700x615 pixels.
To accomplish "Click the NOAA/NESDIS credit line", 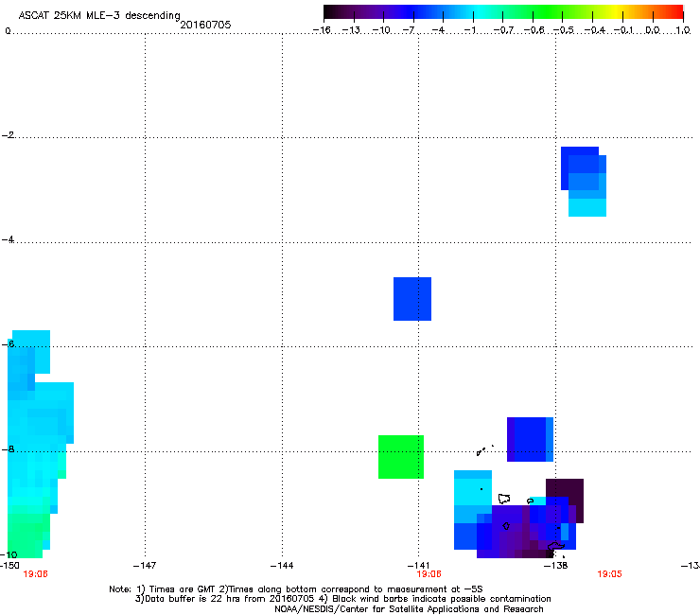I will pyautogui.click(x=409, y=609).
